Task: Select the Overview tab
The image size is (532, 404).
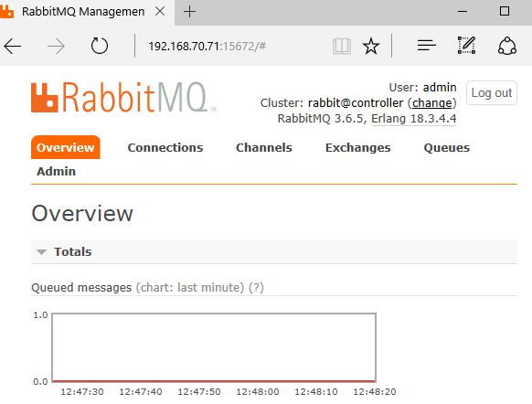Action: 66,147
